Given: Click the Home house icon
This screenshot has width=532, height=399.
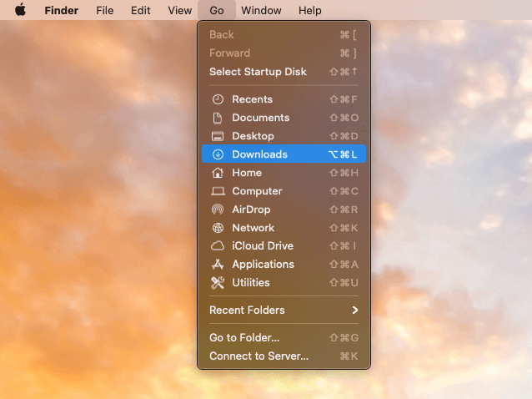Looking at the screenshot, I should pos(218,173).
